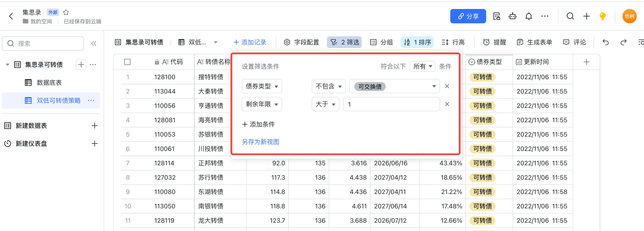Open the robot automation icon
644x231 pixels.
coord(512,16)
